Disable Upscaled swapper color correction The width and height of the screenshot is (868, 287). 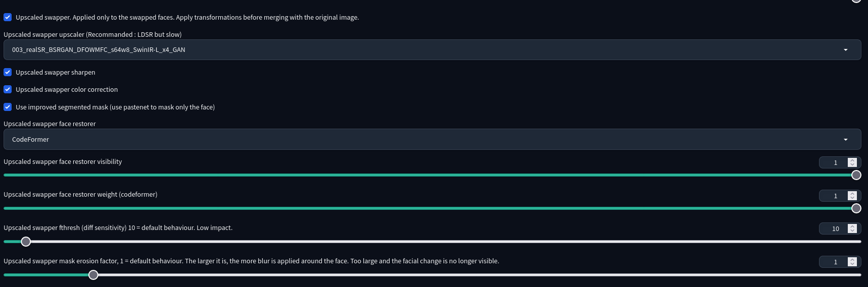[8, 89]
